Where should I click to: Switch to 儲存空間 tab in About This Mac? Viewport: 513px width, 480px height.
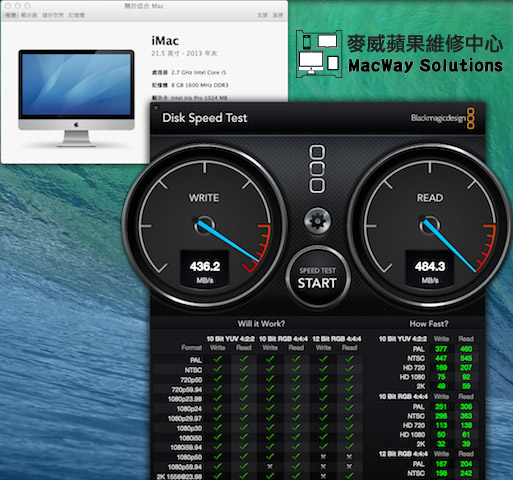(53, 15)
